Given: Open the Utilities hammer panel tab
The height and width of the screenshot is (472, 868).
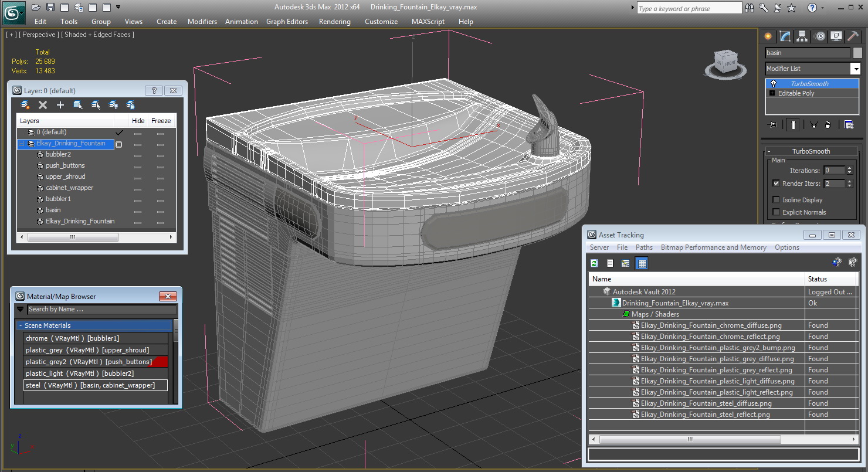Looking at the screenshot, I should 854,36.
